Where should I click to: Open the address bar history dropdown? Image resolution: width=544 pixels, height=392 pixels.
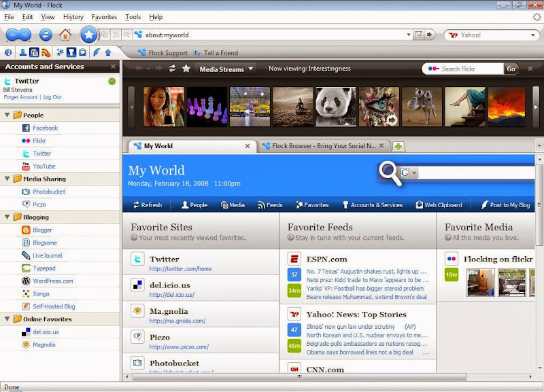point(409,35)
